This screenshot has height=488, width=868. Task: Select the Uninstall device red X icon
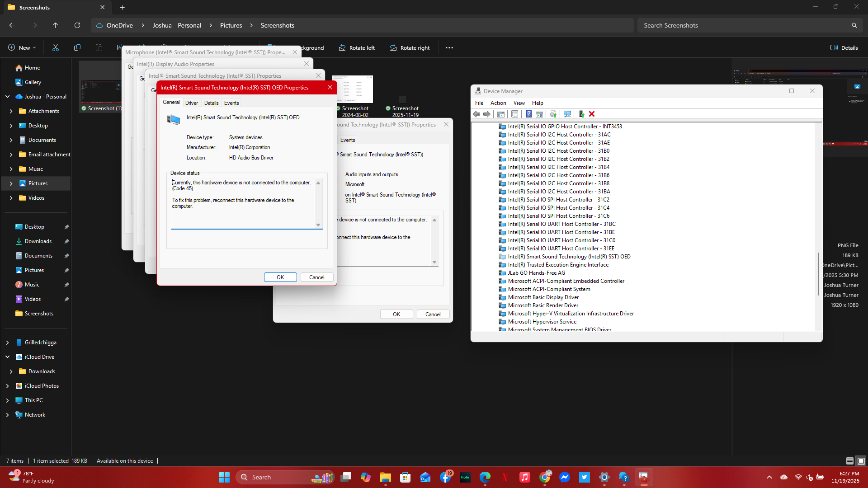(592, 114)
